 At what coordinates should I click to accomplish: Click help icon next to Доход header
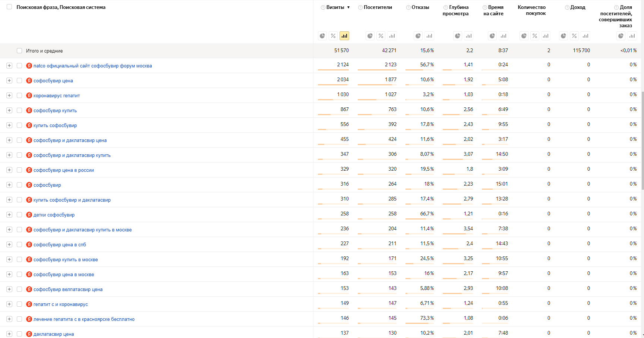567,7
